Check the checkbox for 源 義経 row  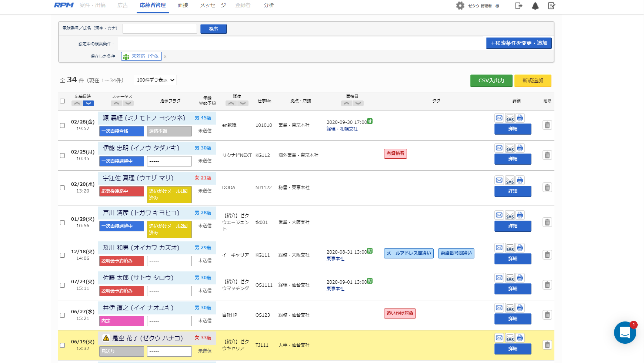point(62,125)
